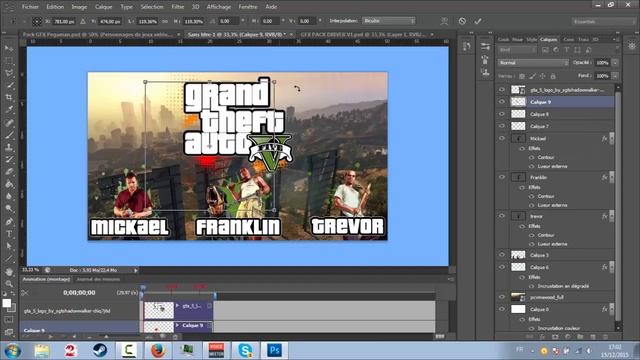The image size is (640, 360).
Task: Select the Zoom tool in toolbox
Action: tap(9, 283)
